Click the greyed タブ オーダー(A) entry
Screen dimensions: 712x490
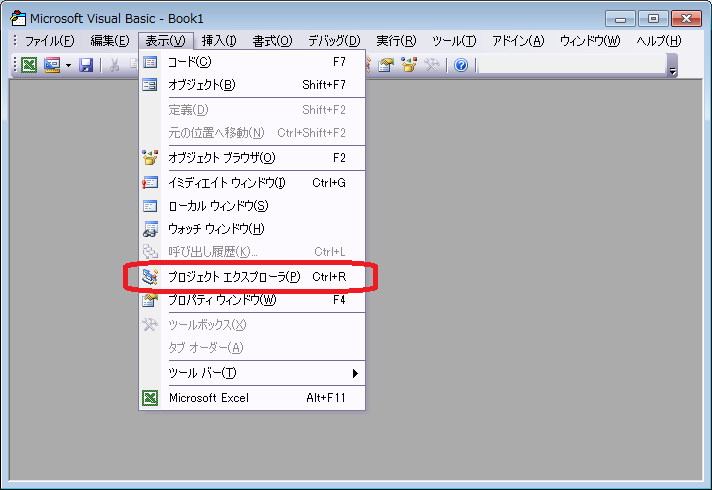point(252,347)
